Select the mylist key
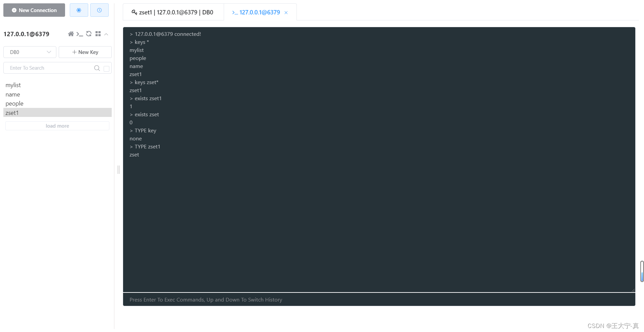The height and width of the screenshot is (332, 644). [57, 85]
